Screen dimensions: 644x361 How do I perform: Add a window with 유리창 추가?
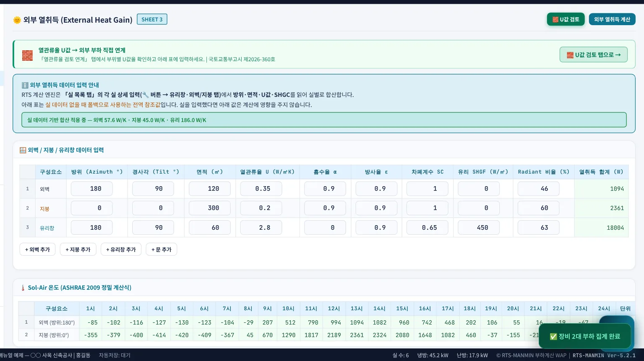121,249
